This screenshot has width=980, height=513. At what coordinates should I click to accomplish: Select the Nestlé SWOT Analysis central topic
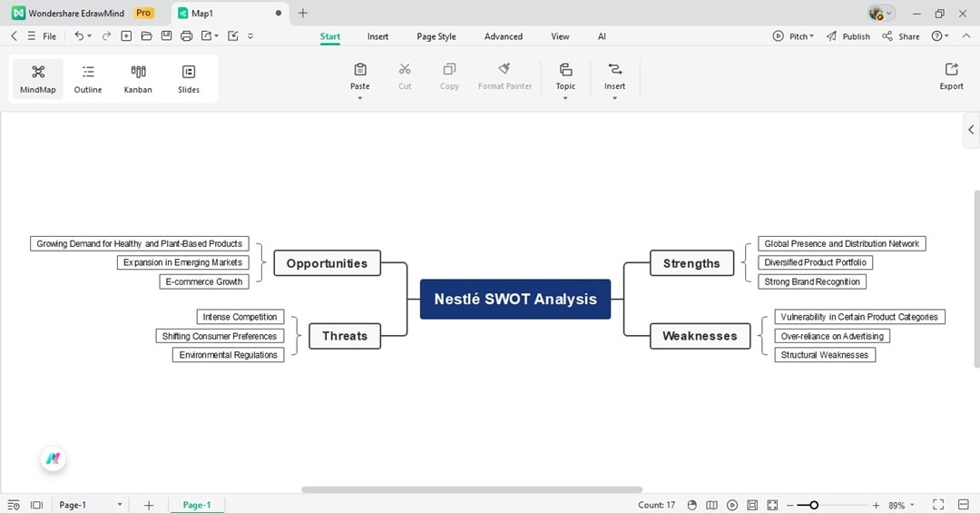(515, 299)
